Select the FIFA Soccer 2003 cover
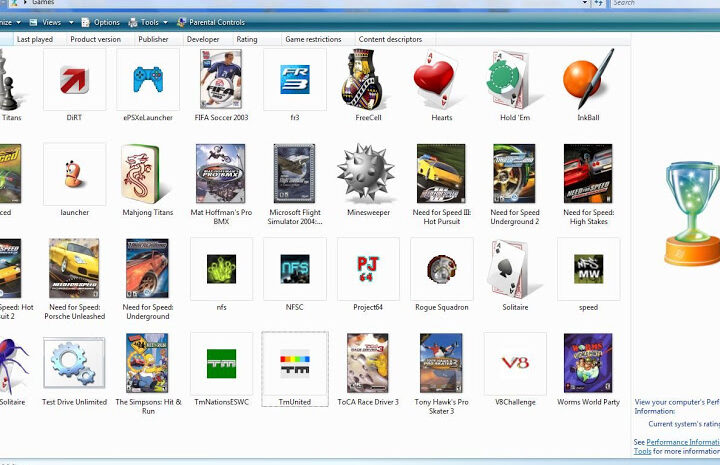720x465 pixels. click(221, 79)
